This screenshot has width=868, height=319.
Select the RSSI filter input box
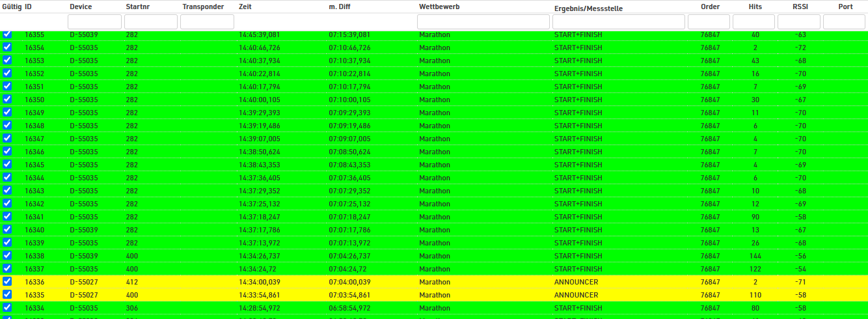(798, 22)
